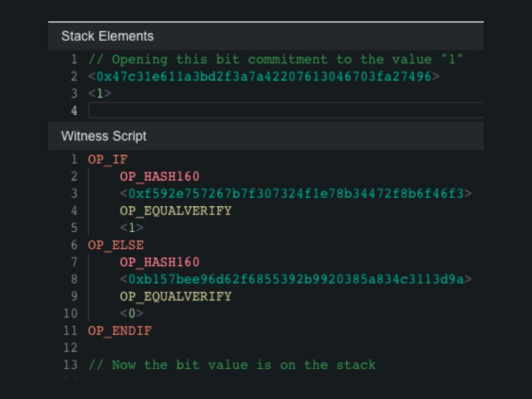
Task: Click the 0xf592e757267b7f30 hash value
Action: click(x=296, y=194)
